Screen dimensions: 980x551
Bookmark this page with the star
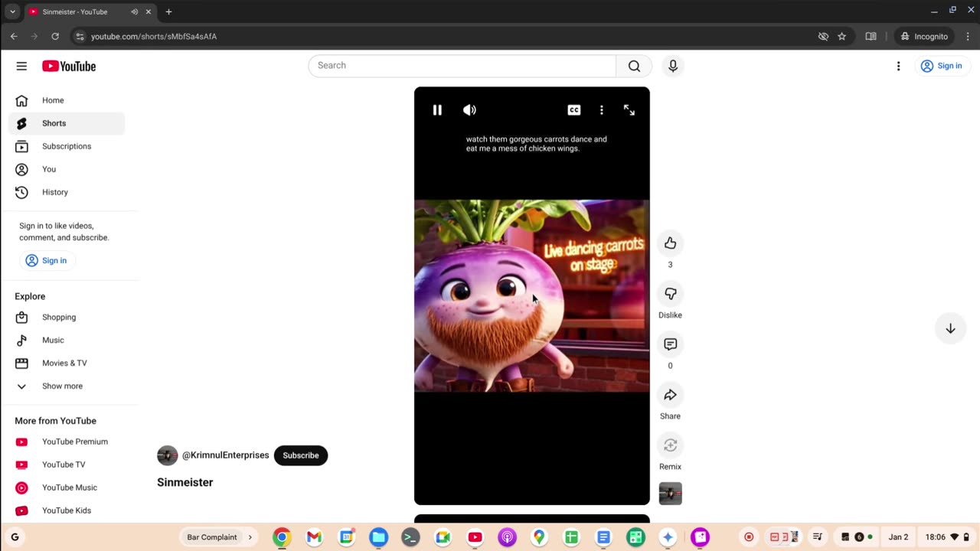coord(842,36)
